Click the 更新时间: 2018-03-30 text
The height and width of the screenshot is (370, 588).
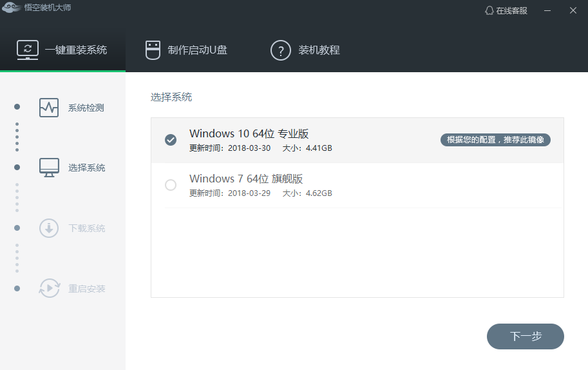click(x=229, y=148)
